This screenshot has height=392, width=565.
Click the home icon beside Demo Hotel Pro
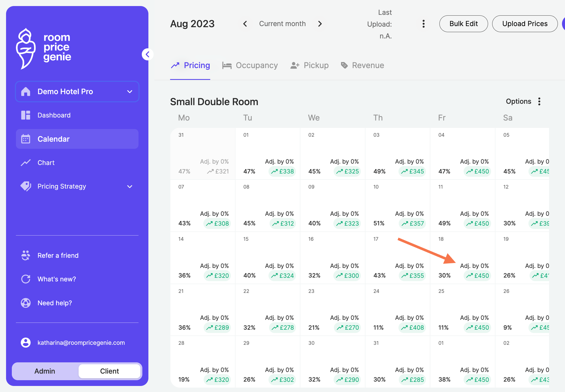[x=26, y=91]
